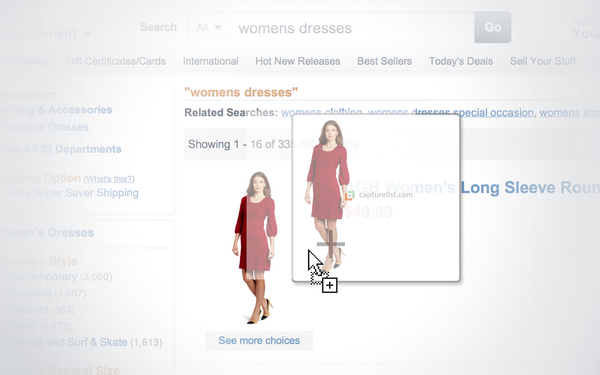
Task: Focus the 'womens dresses' search field
Action: click(353, 28)
